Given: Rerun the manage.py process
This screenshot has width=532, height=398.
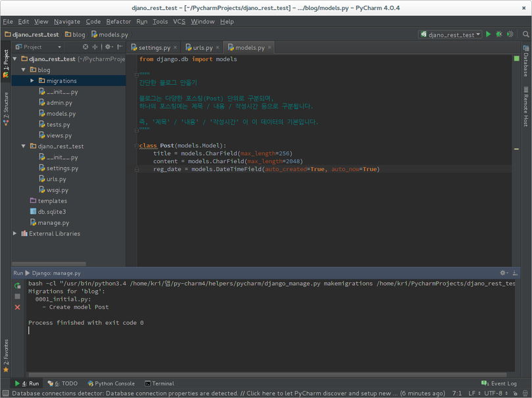Looking at the screenshot, I should pyautogui.click(x=18, y=286).
